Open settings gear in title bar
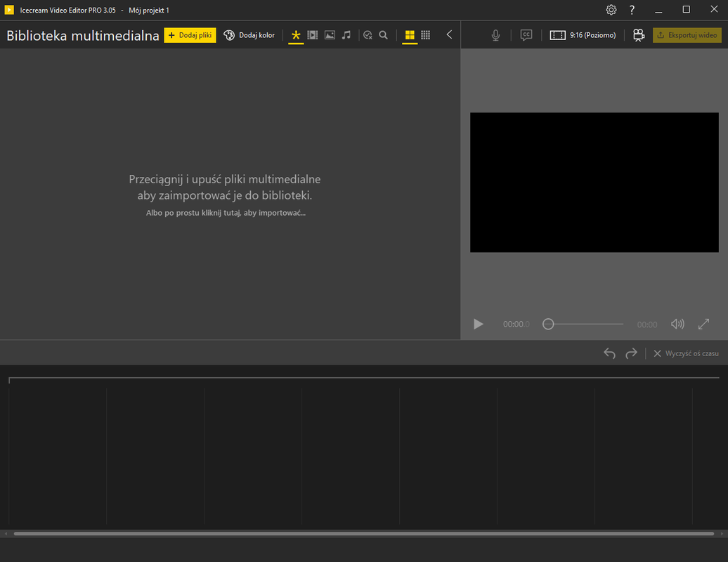This screenshot has height=562, width=728. coord(611,10)
